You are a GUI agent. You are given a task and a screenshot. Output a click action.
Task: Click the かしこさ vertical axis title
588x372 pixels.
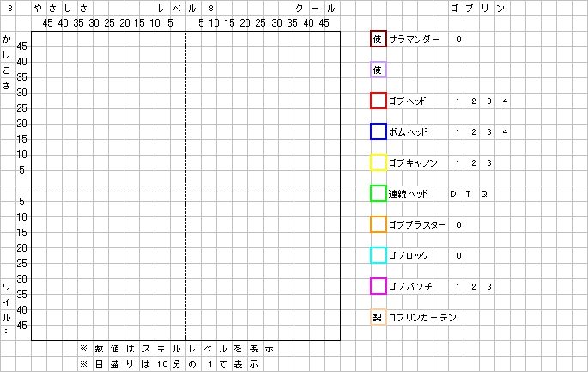6,63
